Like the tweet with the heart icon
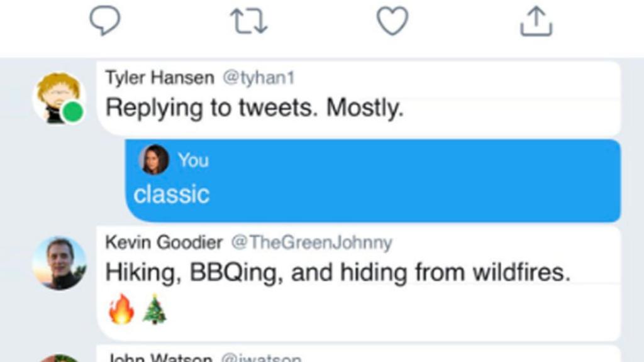The width and height of the screenshot is (644, 362). tap(392, 22)
